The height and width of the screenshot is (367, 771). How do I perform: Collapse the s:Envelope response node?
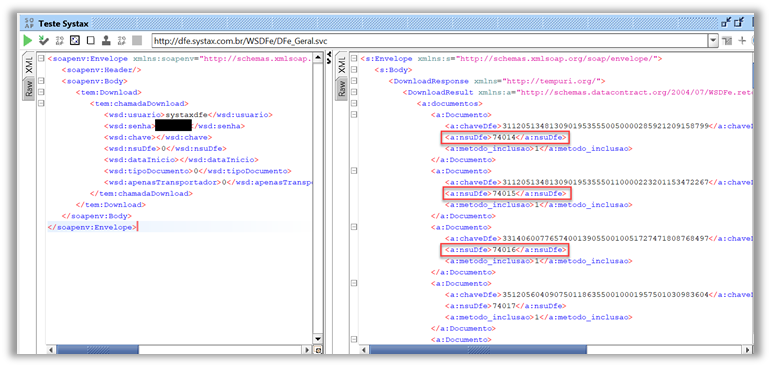pyautogui.click(x=354, y=59)
